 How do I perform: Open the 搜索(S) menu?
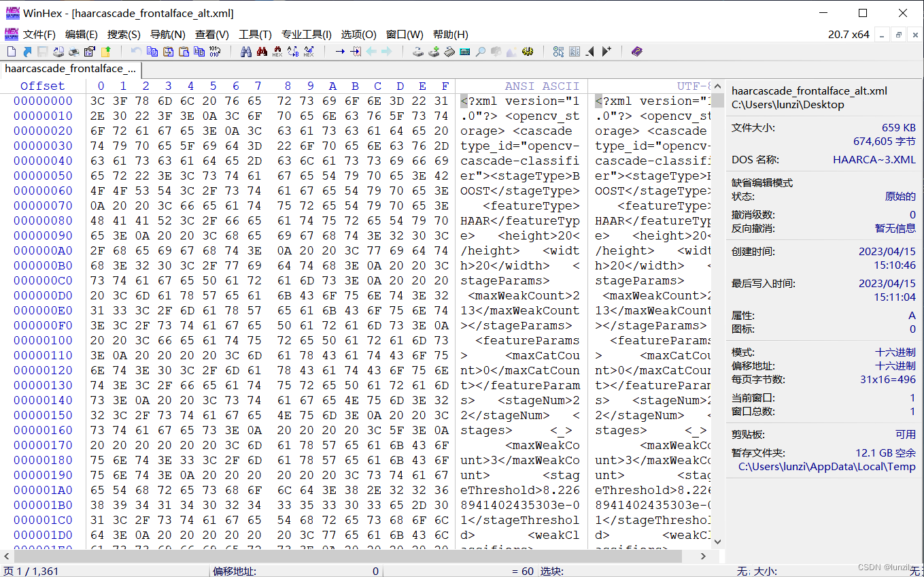[124, 34]
